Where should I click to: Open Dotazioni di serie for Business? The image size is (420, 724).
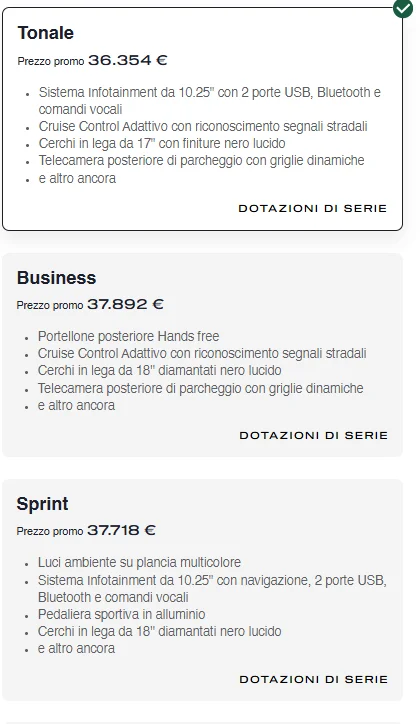pyautogui.click(x=313, y=435)
